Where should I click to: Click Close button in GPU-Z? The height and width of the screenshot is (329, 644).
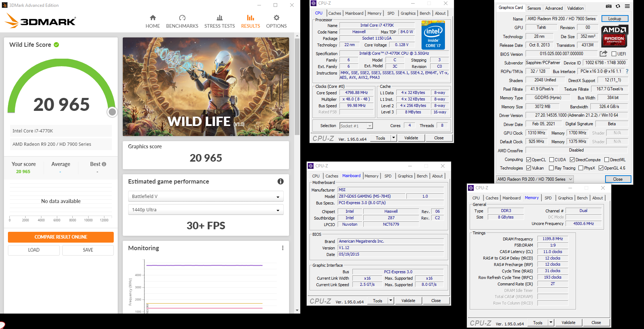tap(618, 179)
